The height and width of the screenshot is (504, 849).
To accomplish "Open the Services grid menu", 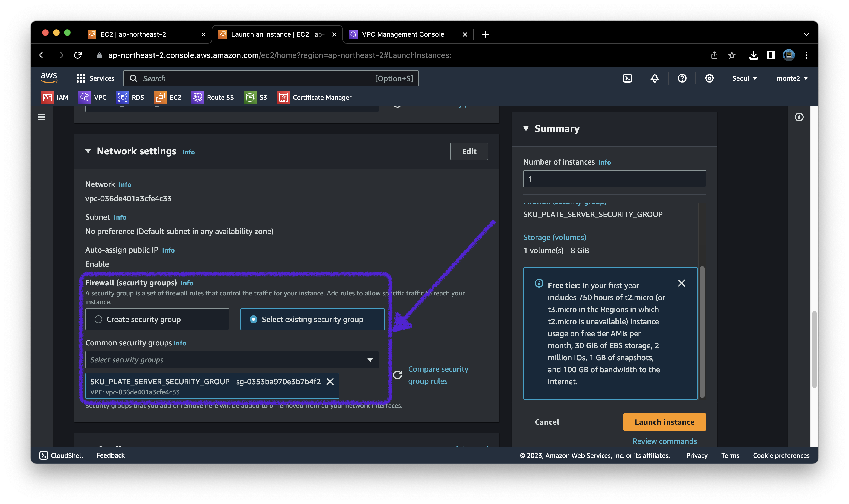I will [95, 78].
